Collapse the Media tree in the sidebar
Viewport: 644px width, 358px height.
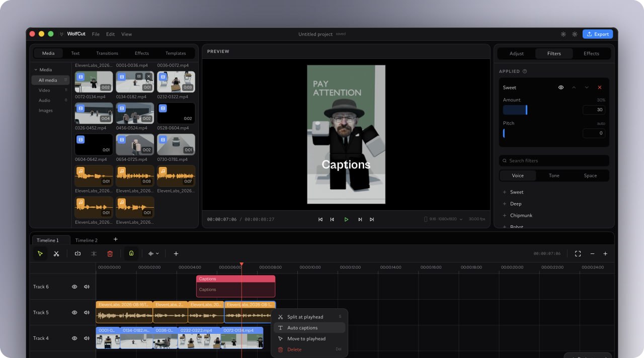[36, 70]
